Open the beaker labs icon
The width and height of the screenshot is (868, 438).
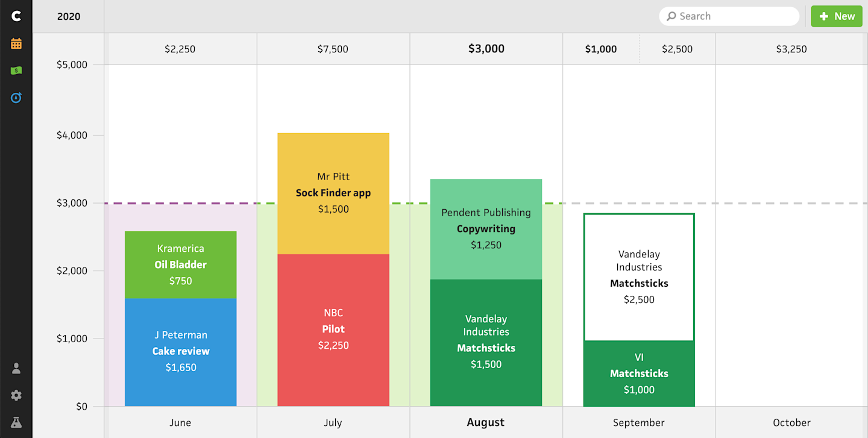pyautogui.click(x=16, y=422)
